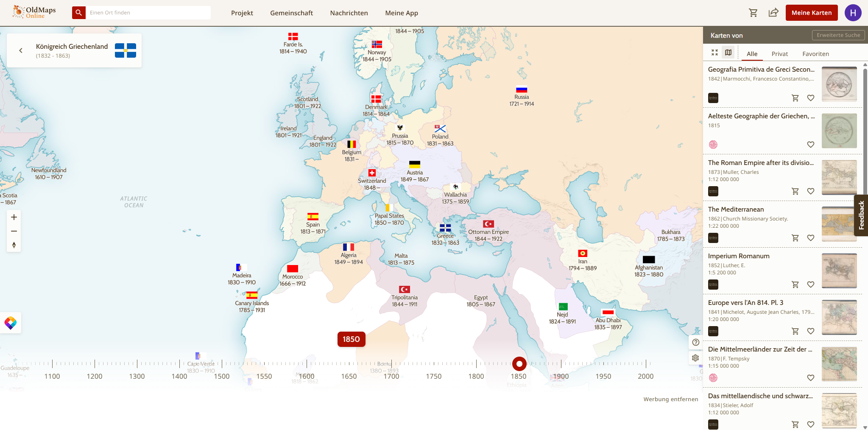This screenshot has height=430, width=868.
Task: Open the shopping cart icon in the top bar
Action: pos(754,13)
